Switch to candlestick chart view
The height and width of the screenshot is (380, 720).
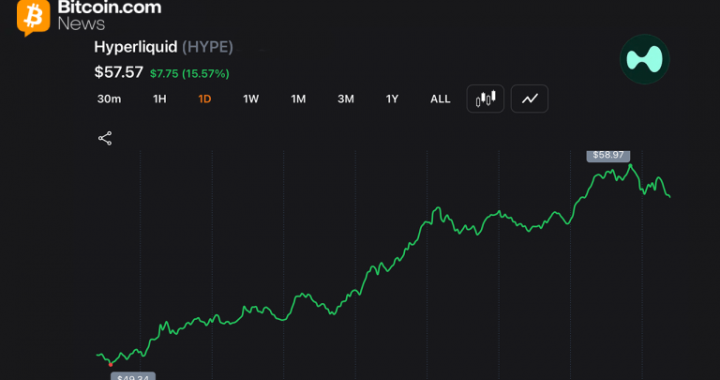click(485, 99)
